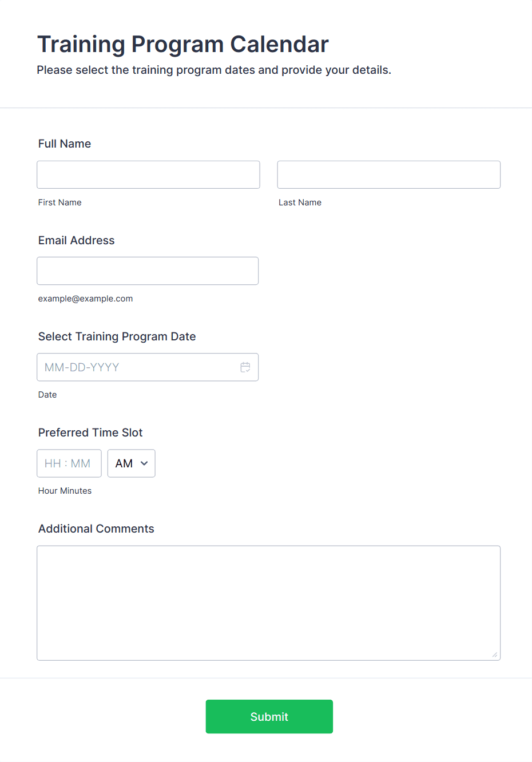Click the MM-DD-YYYY date field

[x=137, y=367]
